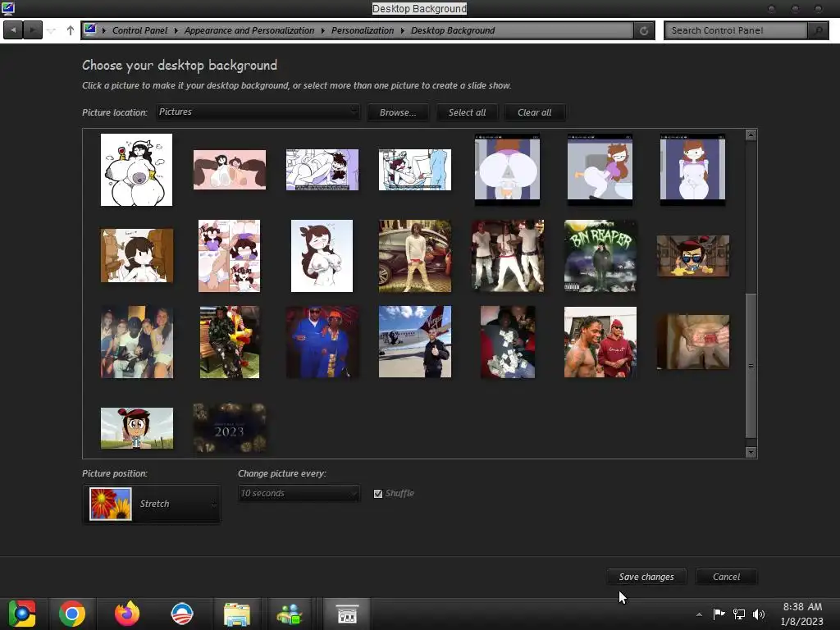This screenshot has width=840, height=630.
Task: Select the 2023 fireworks picture
Action: (230, 428)
